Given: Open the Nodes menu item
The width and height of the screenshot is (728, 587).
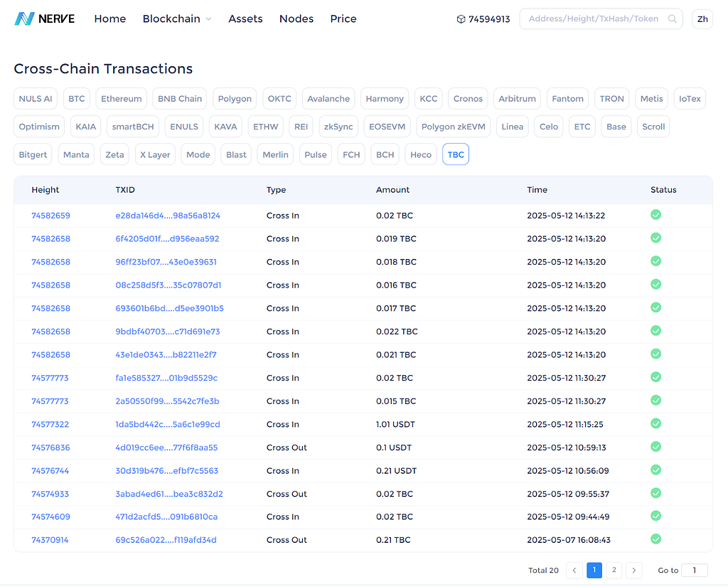Looking at the screenshot, I should coord(296,18).
